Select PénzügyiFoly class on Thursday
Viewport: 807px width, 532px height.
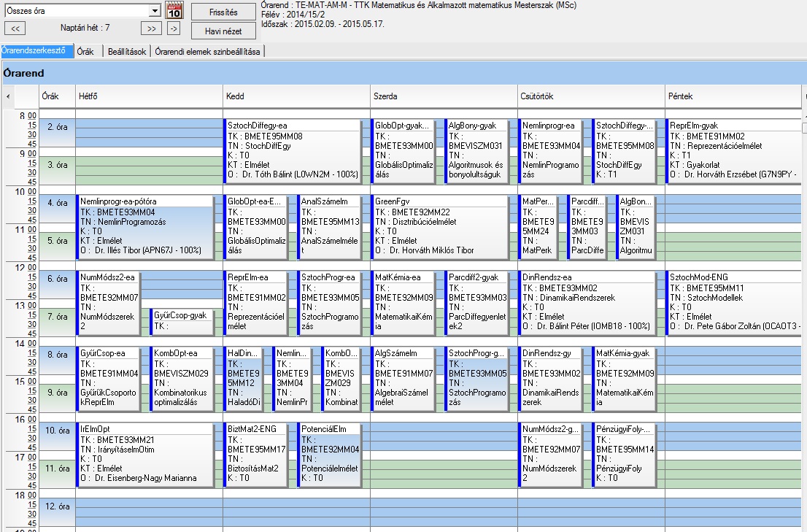(625, 455)
